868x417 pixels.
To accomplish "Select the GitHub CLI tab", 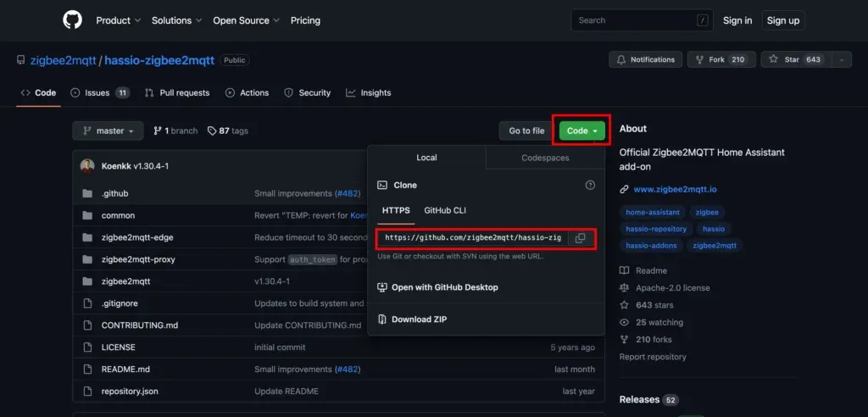I will pos(445,210).
